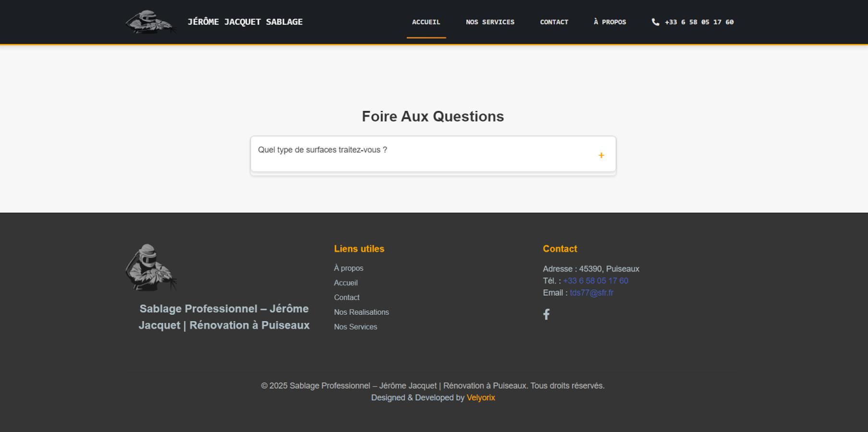
Task: Click the sandblaster logo in the footer
Action: click(151, 267)
